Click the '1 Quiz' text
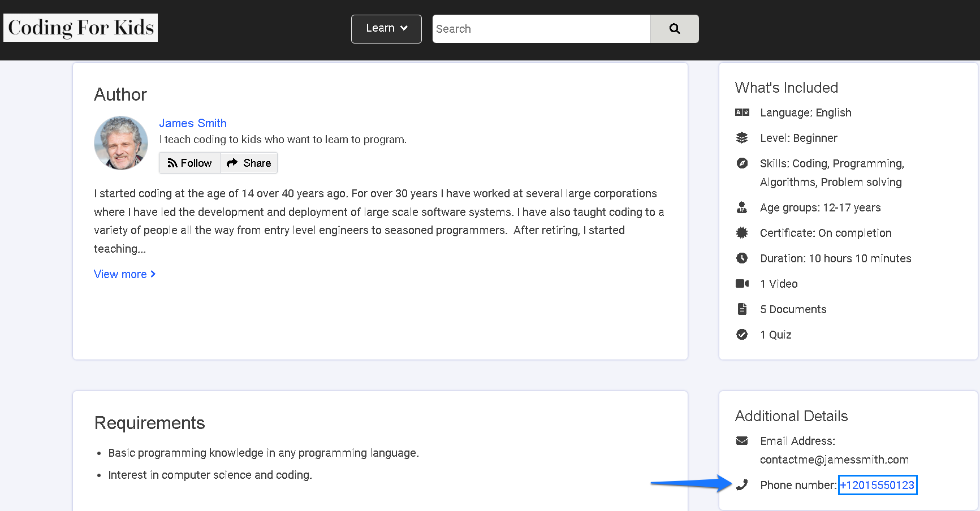This screenshot has width=980, height=511. click(776, 335)
